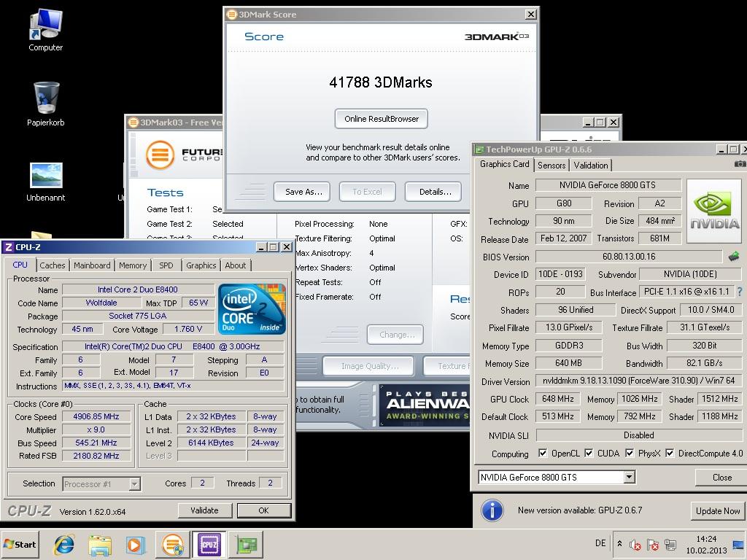Open Internet Explorer from the taskbar
This screenshot has width=747, height=560.
(64, 544)
